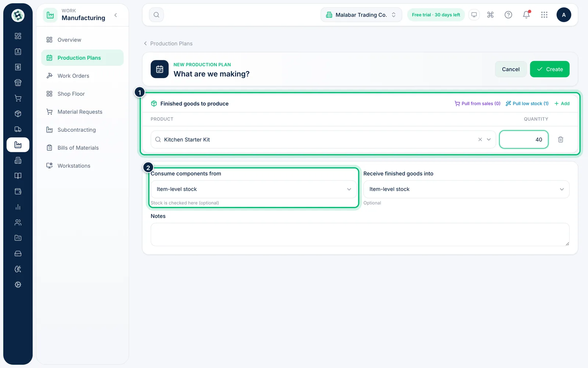
Task: Click the Cancel button
Action: click(511, 69)
